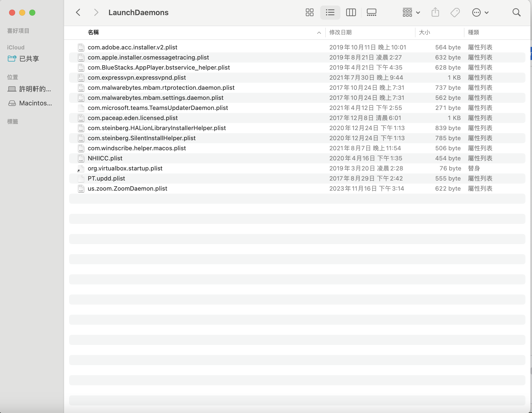
Task: Switch to gallery view mode
Action: click(371, 12)
